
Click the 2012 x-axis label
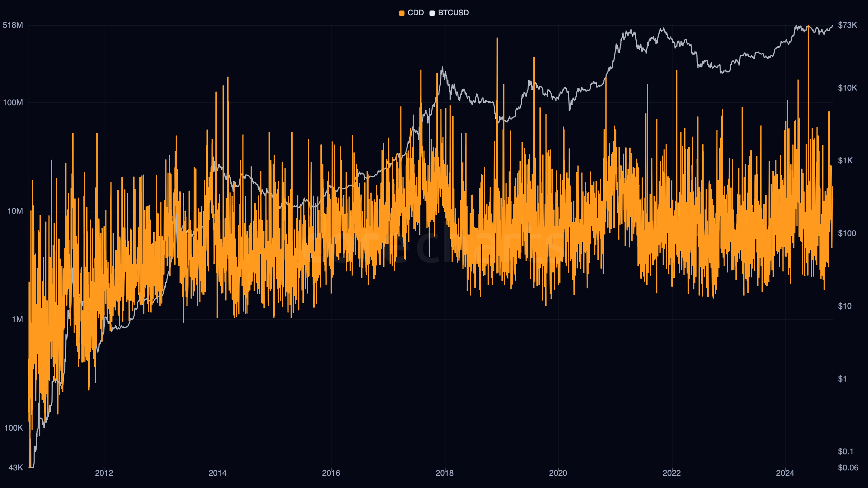click(104, 473)
